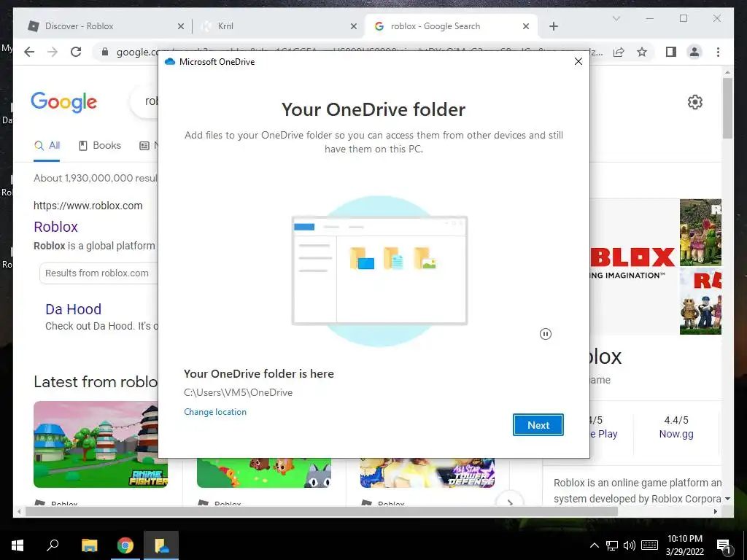The image size is (747, 560).
Task: Click Next in the OneDrive setup dialog
Action: (538, 425)
